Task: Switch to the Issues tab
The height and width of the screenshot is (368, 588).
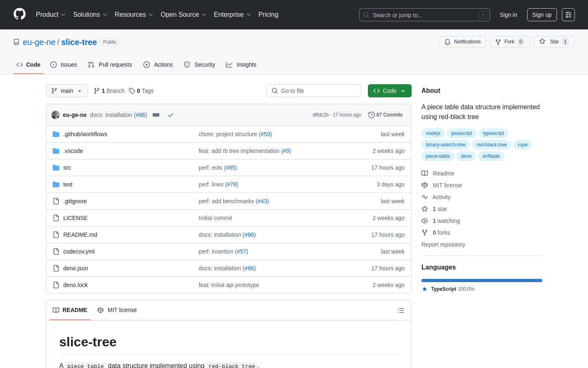Action: (x=64, y=65)
